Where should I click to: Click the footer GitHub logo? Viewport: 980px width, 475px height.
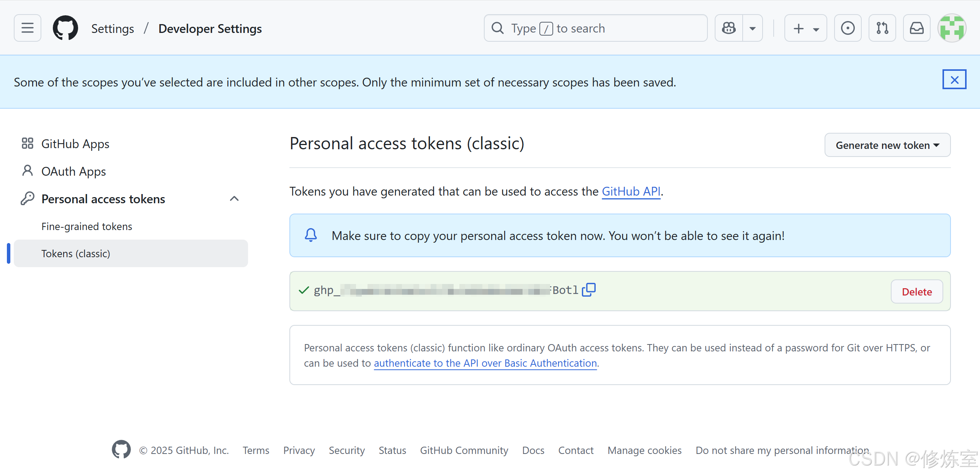[x=121, y=450]
